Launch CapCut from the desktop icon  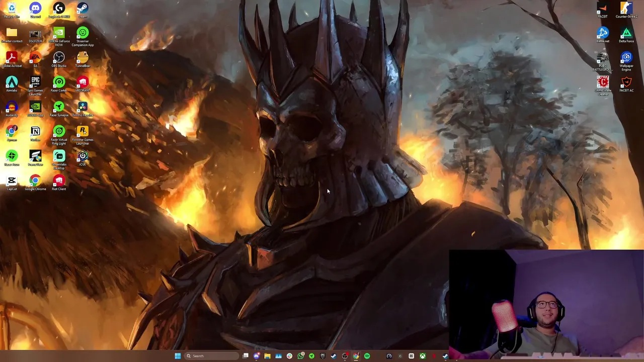(x=12, y=183)
